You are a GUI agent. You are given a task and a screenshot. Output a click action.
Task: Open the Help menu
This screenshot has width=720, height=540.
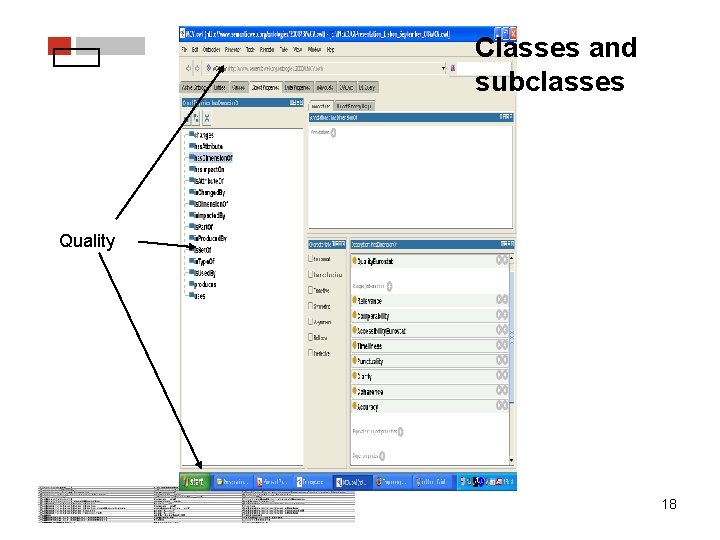331,49
